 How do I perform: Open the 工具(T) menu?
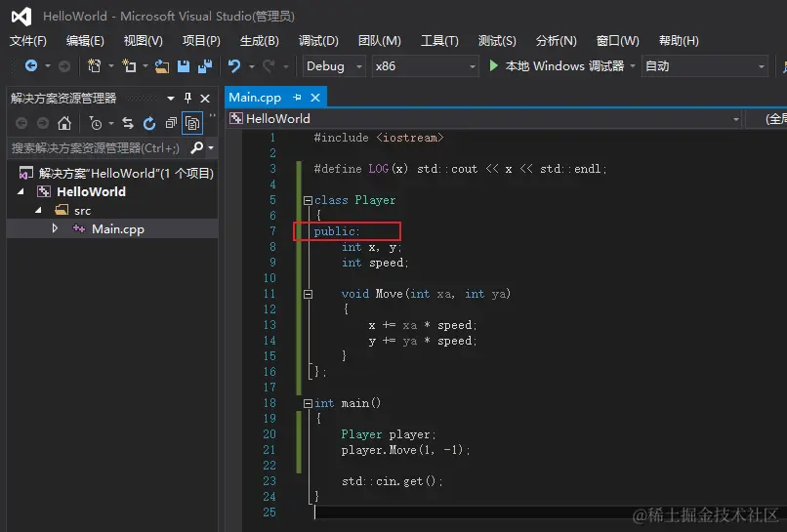coord(439,41)
